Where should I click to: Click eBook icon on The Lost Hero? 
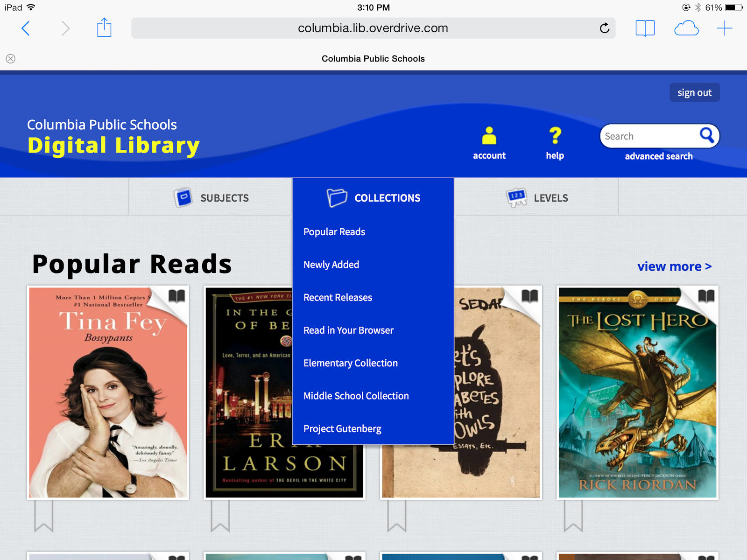pyautogui.click(x=706, y=296)
